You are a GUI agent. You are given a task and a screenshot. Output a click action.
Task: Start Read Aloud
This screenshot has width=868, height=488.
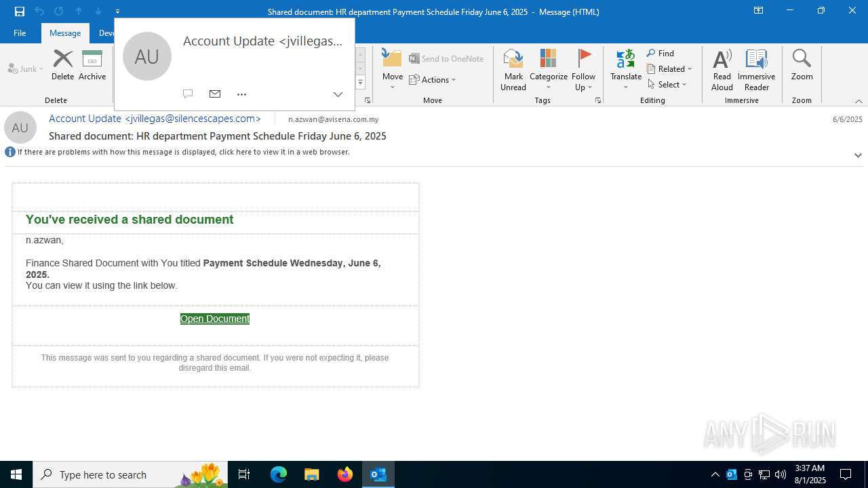(x=722, y=70)
